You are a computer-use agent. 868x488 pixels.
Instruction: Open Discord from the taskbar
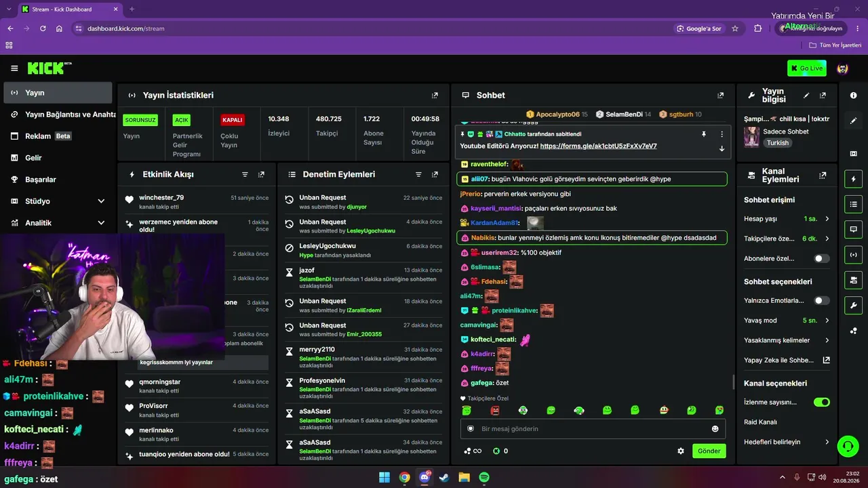(425, 477)
